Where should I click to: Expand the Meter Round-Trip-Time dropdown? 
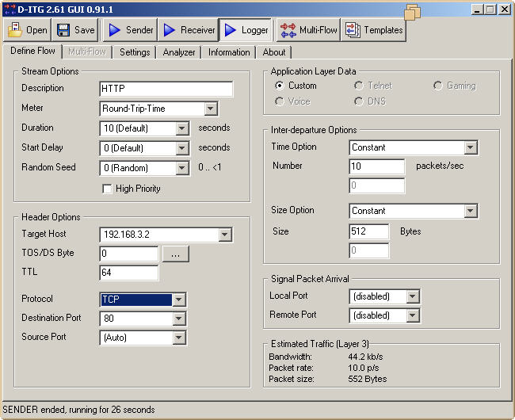[210, 109]
